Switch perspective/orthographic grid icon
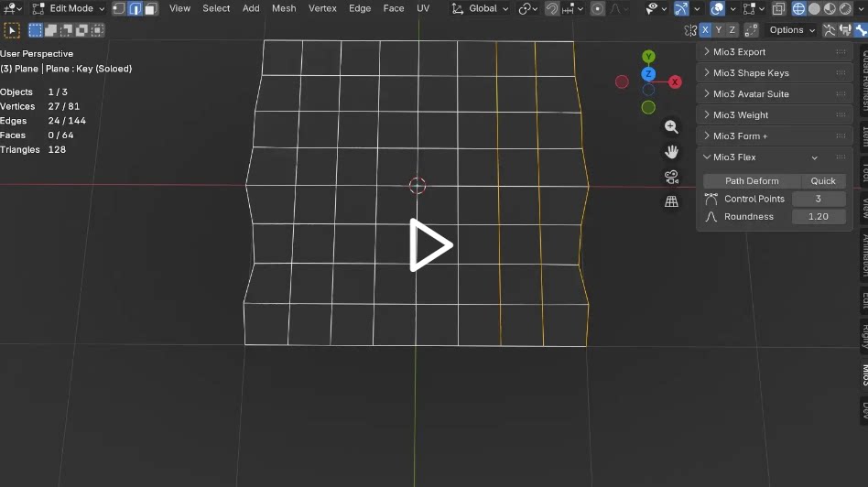 pos(671,202)
